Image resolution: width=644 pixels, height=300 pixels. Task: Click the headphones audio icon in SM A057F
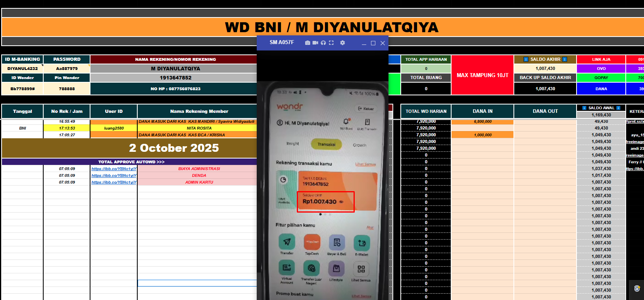pos(323,43)
